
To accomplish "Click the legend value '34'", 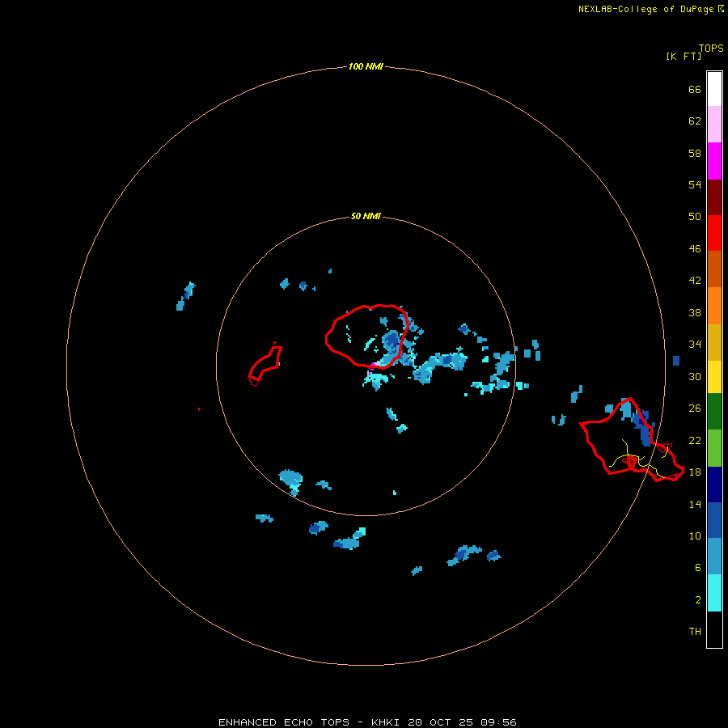I will (x=695, y=345).
